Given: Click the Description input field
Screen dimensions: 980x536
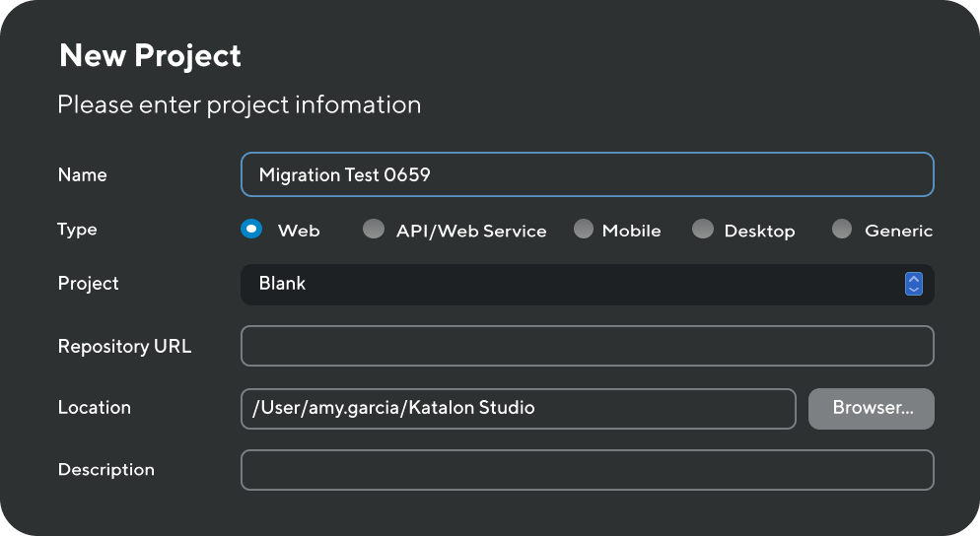Looking at the screenshot, I should click(588, 470).
